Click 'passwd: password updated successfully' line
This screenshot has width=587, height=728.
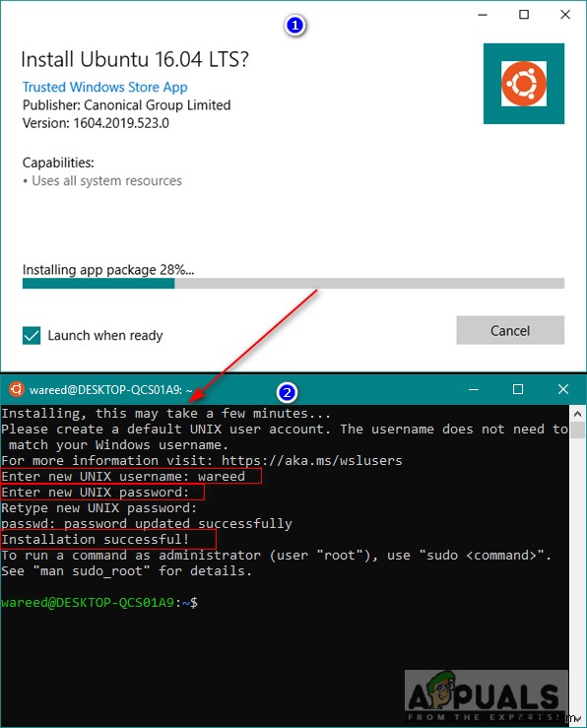(147, 524)
